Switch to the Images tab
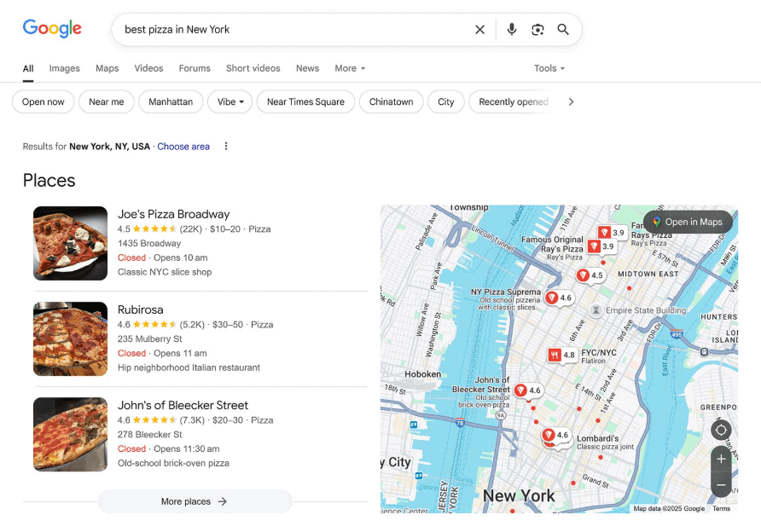The image size is (761, 532). tap(64, 68)
